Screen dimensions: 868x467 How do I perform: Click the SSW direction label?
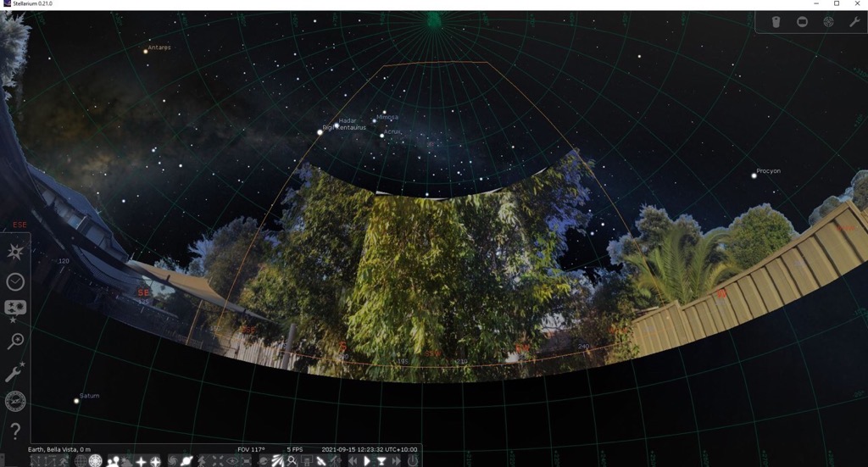click(433, 353)
